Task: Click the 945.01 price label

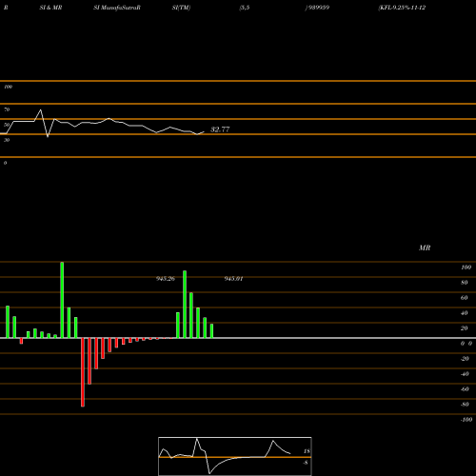Action: click(233, 279)
